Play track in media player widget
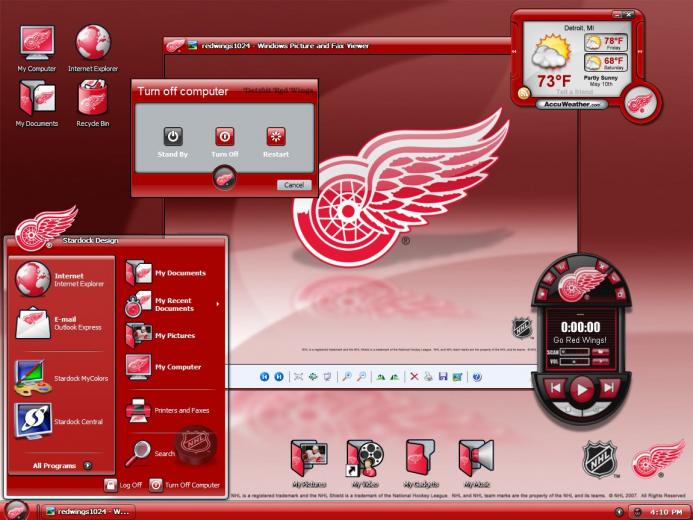 [x=581, y=390]
